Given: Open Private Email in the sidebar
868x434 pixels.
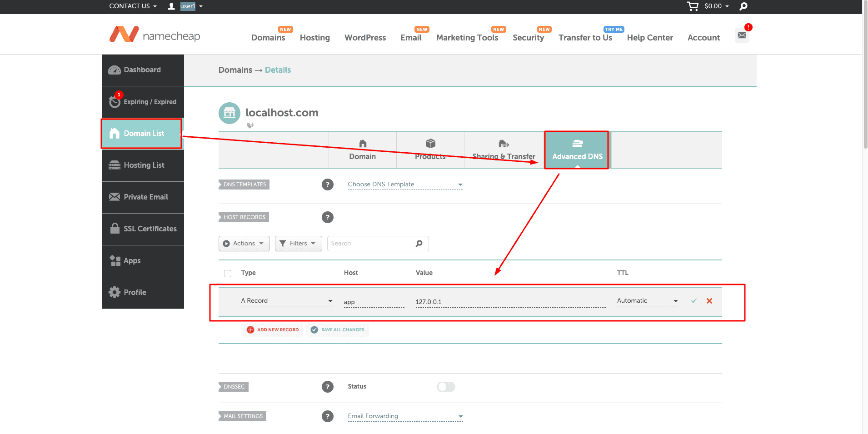Looking at the screenshot, I should (x=143, y=197).
